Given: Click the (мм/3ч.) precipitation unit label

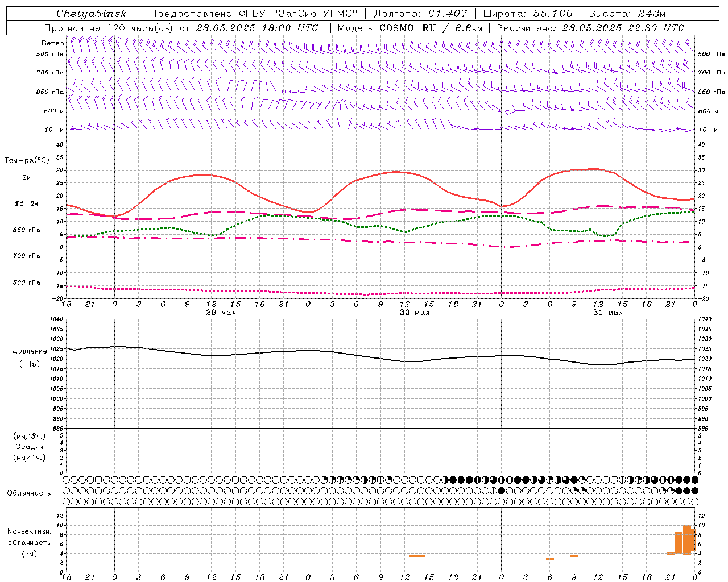Looking at the screenshot, I should pyautogui.click(x=30, y=436).
